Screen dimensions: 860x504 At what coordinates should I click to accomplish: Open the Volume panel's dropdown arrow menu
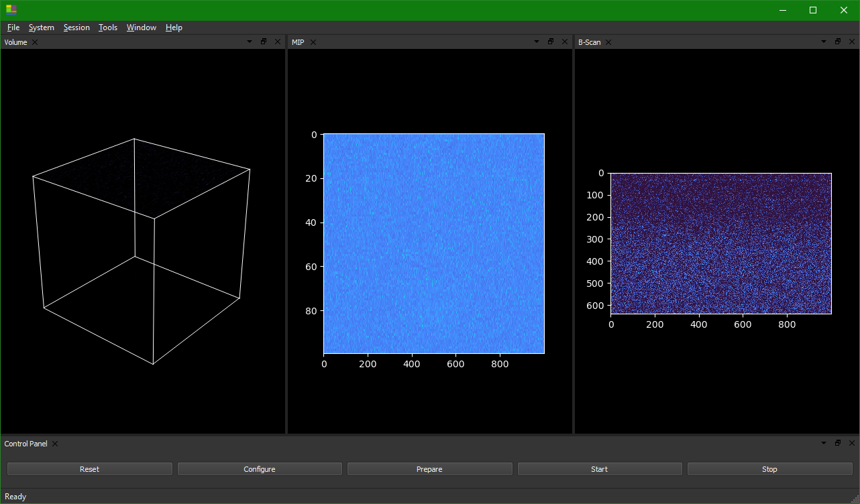(249, 41)
